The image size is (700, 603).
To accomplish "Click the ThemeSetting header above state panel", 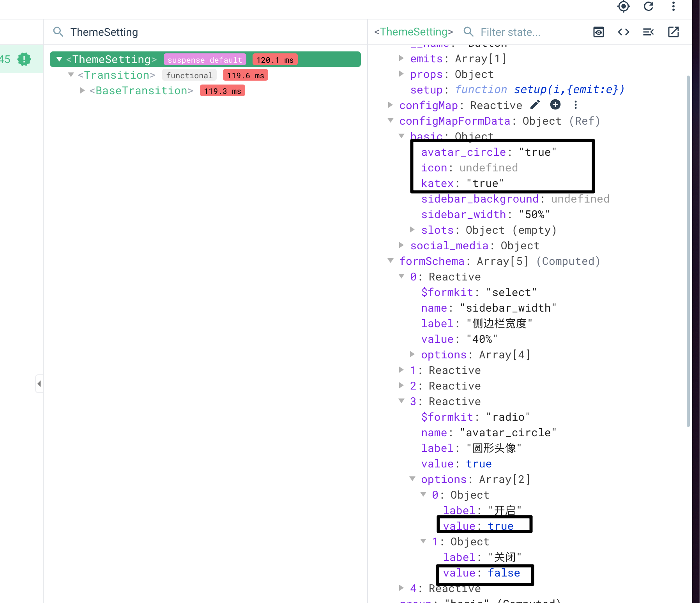I will (x=413, y=32).
